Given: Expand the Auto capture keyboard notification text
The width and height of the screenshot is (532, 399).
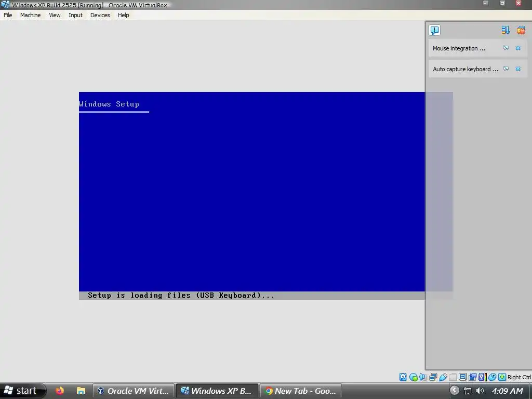Looking at the screenshot, I should tap(465, 69).
